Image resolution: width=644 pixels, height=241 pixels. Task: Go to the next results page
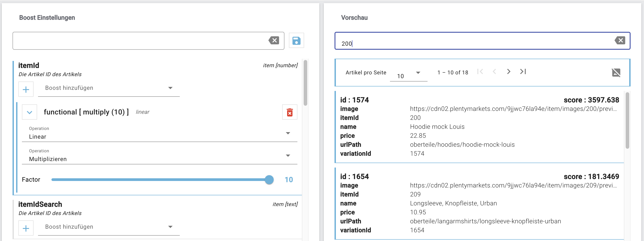(508, 72)
